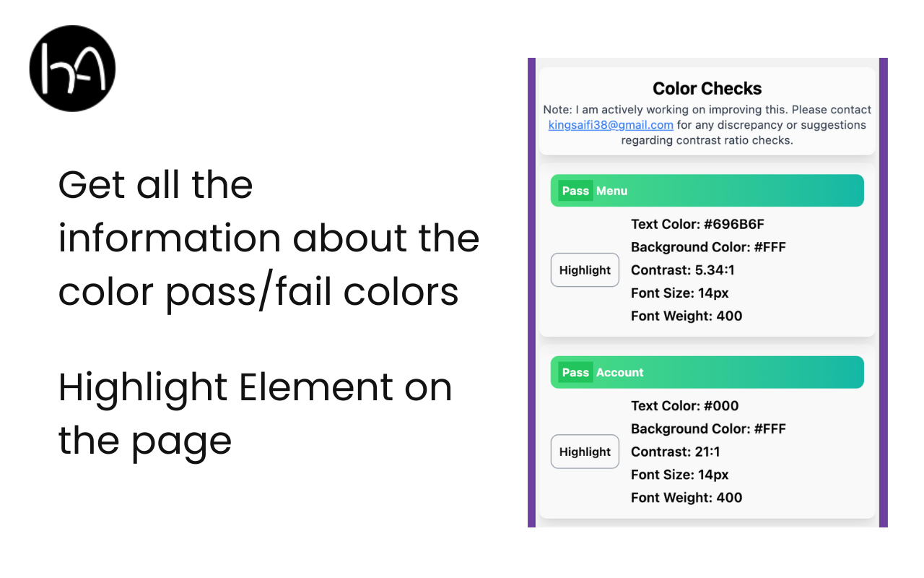Click Highlight button for Account element
924x578 pixels.
point(585,452)
